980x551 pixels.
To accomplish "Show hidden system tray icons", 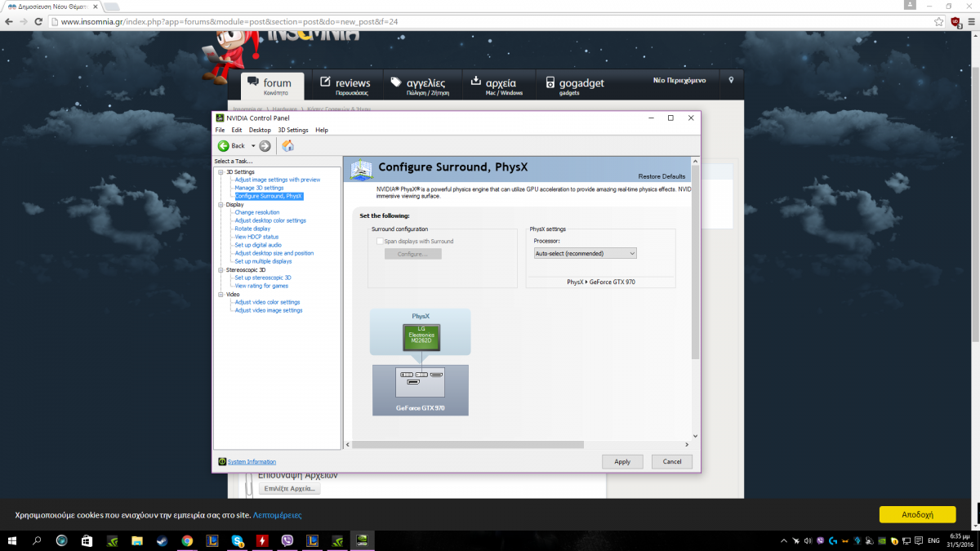I will (785, 540).
